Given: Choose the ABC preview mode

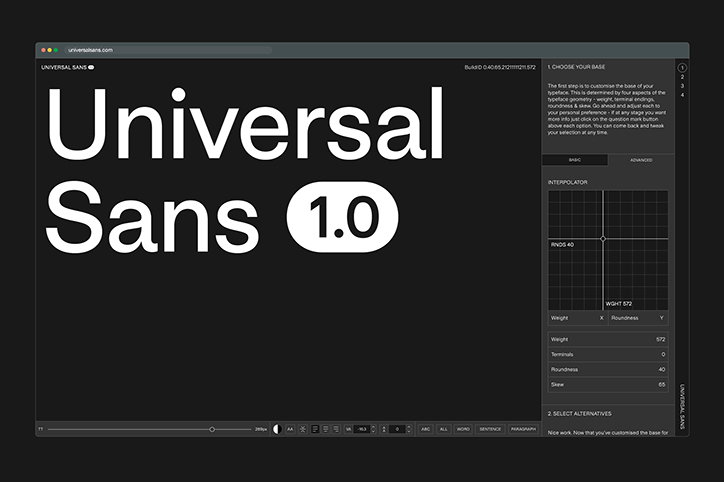Looking at the screenshot, I should pos(425,429).
